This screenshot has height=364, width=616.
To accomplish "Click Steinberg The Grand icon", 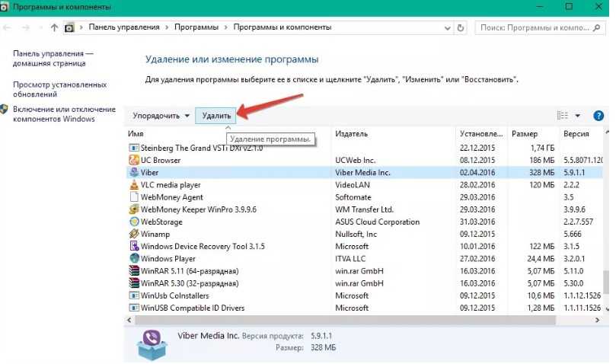I will 134,148.
